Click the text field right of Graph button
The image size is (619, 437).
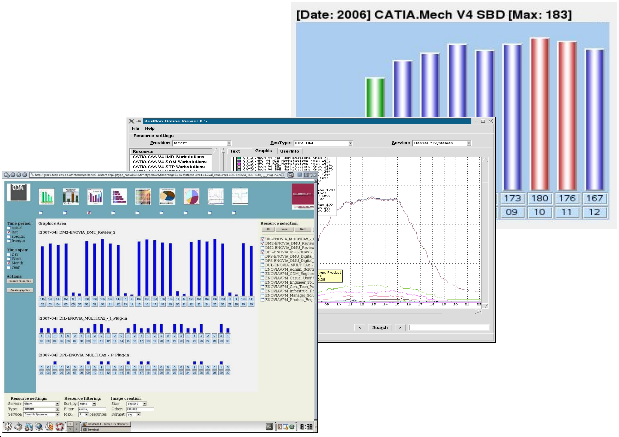tap(449, 327)
